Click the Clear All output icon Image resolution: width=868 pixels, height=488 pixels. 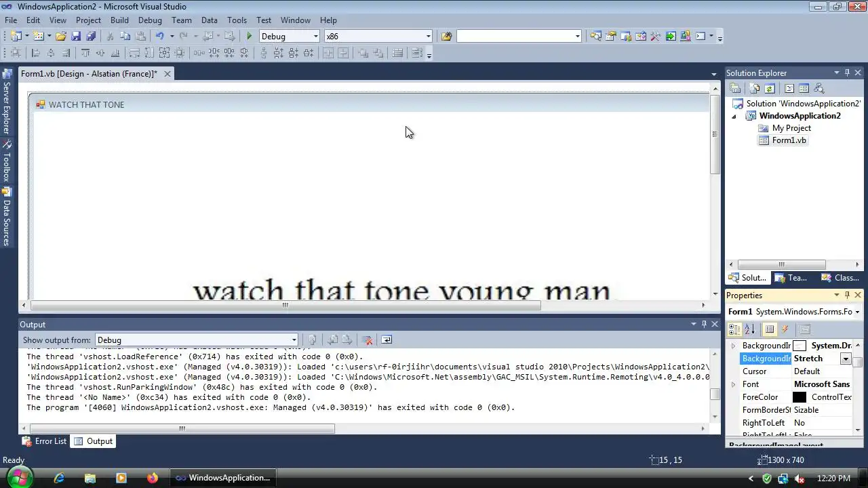[x=367, y=340]
